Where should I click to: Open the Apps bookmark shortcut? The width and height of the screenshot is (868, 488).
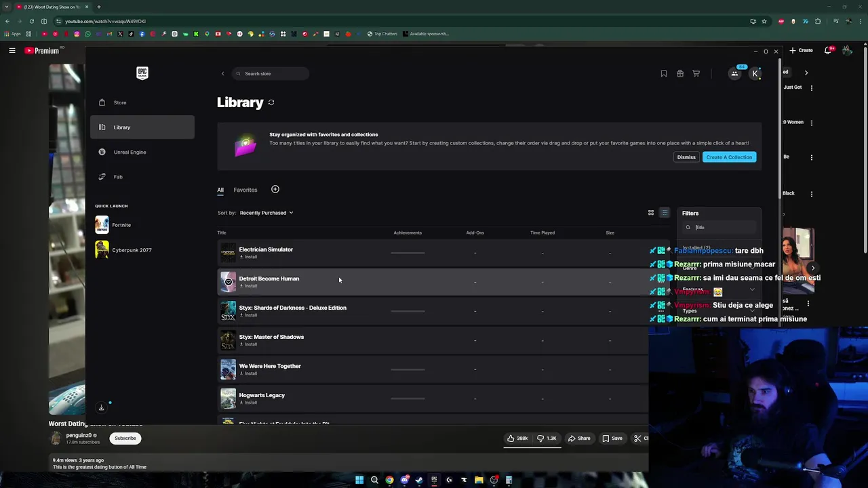12,34
